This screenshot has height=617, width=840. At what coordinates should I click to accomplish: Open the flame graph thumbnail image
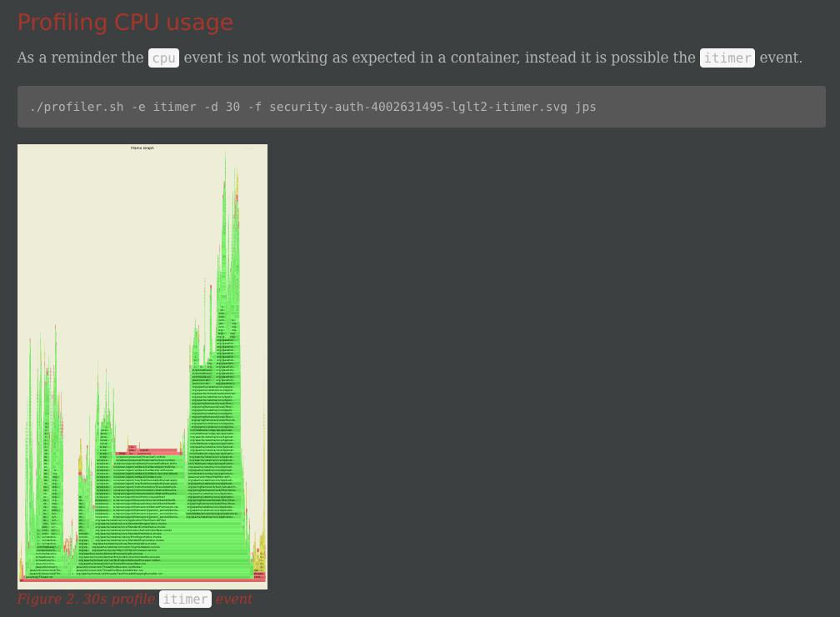pyautogui.click(x=142, y=367)
